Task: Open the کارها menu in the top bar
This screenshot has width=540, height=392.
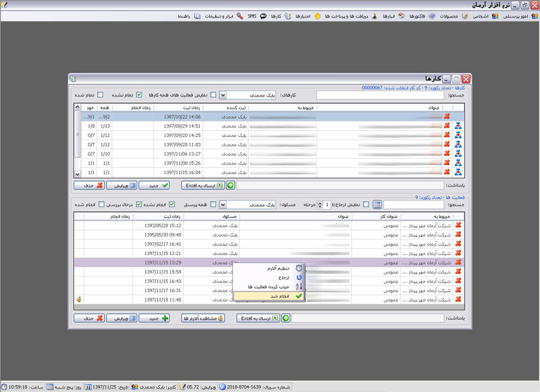Action: coord(280,16)
